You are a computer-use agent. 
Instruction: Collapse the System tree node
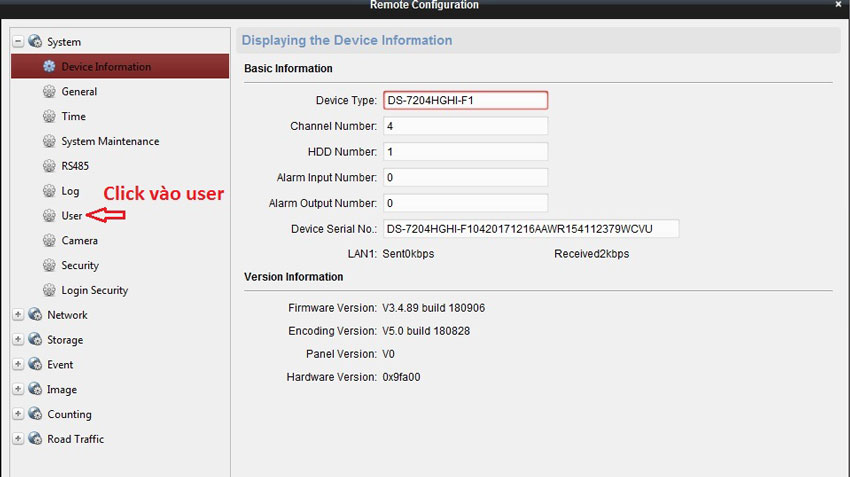coord(18,42)
